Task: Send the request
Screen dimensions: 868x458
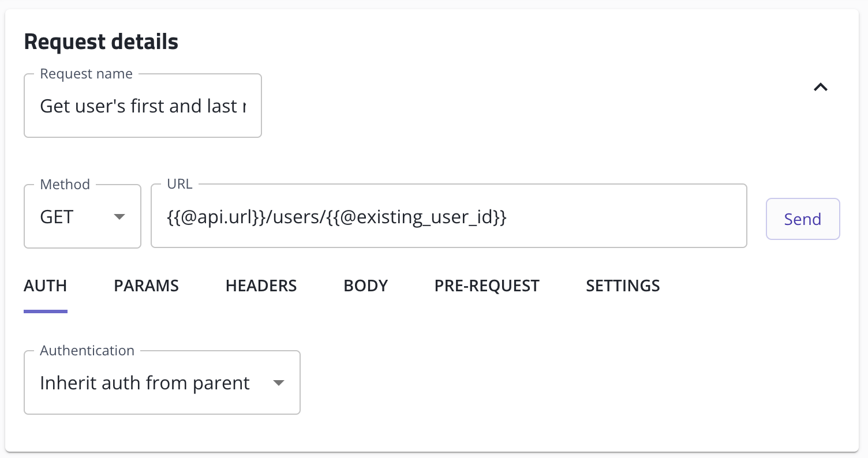Action: point(803,219)
